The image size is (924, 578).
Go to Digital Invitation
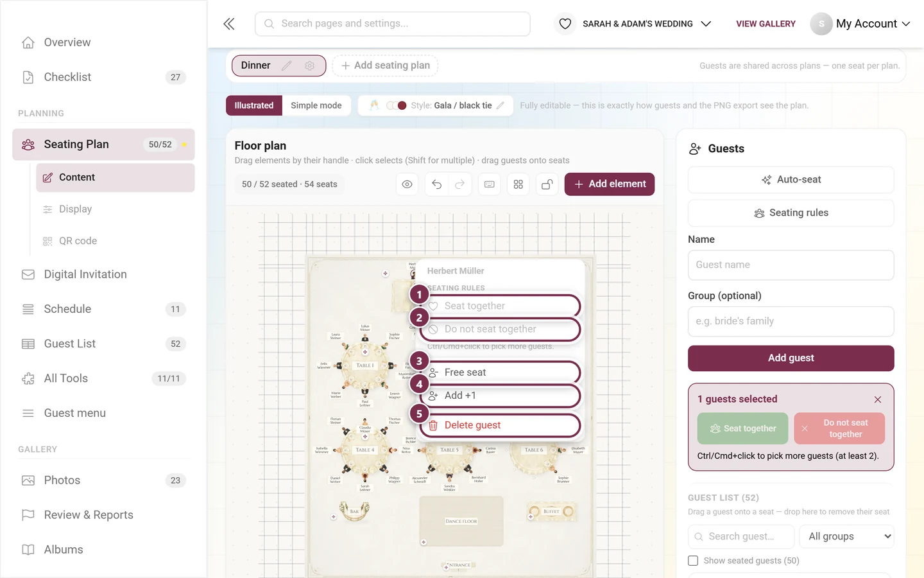pos(103,274)
